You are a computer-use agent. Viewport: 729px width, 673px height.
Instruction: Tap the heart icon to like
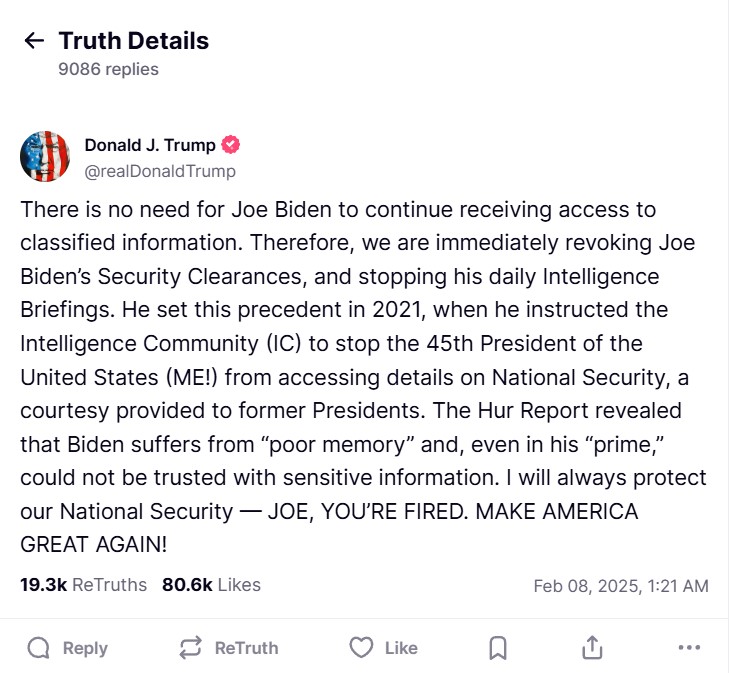click(x=360, y=648)
